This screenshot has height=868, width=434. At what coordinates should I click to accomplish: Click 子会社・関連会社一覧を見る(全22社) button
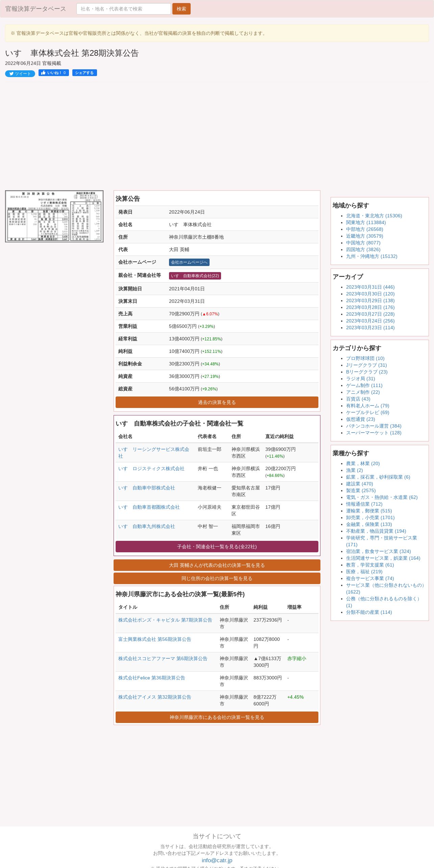tap(217, 547)
